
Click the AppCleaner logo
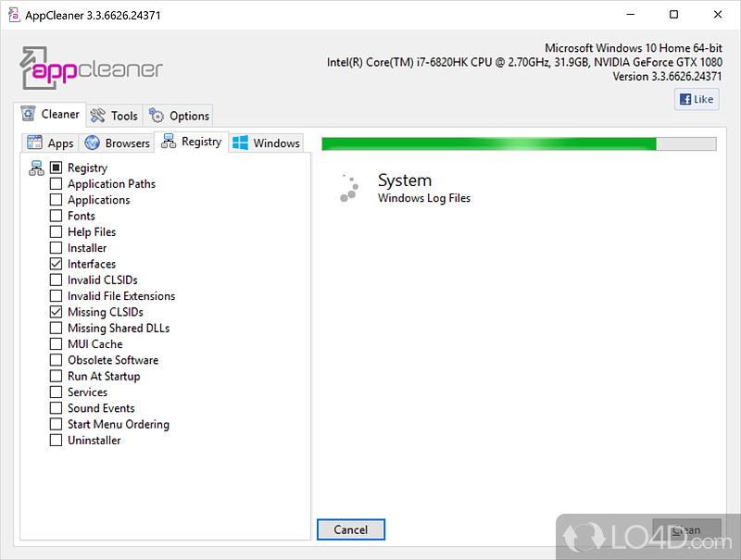(x=91, y=68)
